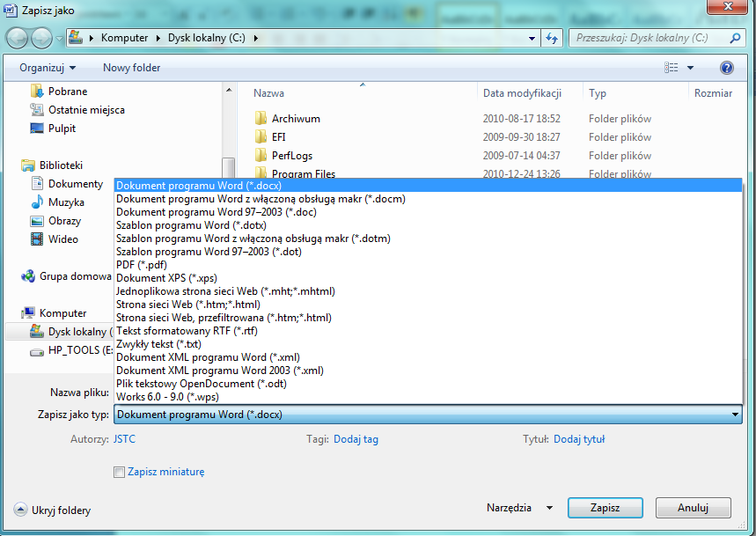
Task: Click the JSTC author value
Action: pos(124,439)
